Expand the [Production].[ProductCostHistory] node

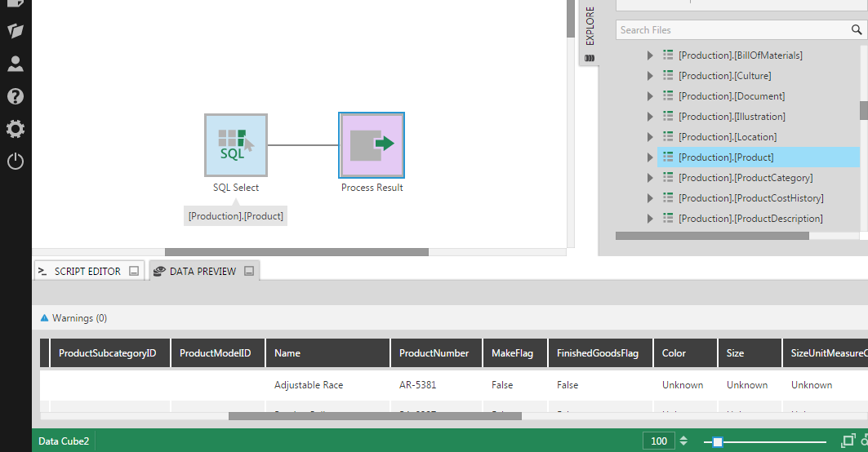[x=650, y=198]
